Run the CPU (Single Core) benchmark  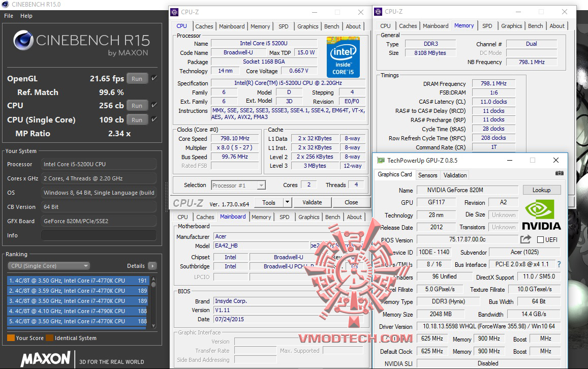(x=137, y=120)
